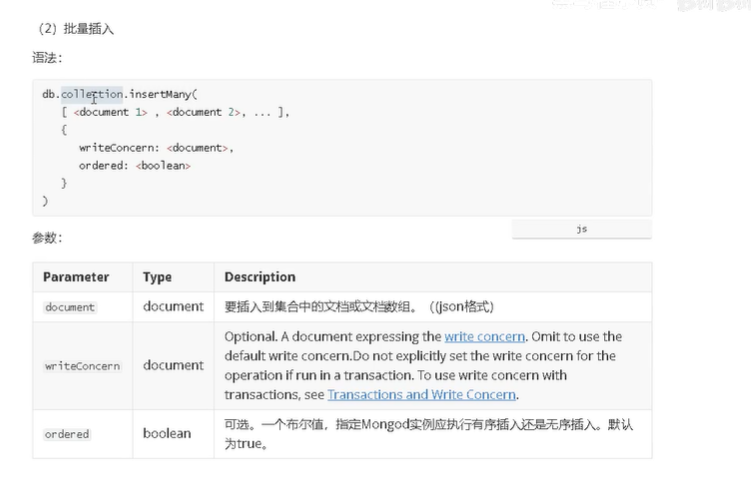
Task: Click the js language label
Action: pos(581,229)
